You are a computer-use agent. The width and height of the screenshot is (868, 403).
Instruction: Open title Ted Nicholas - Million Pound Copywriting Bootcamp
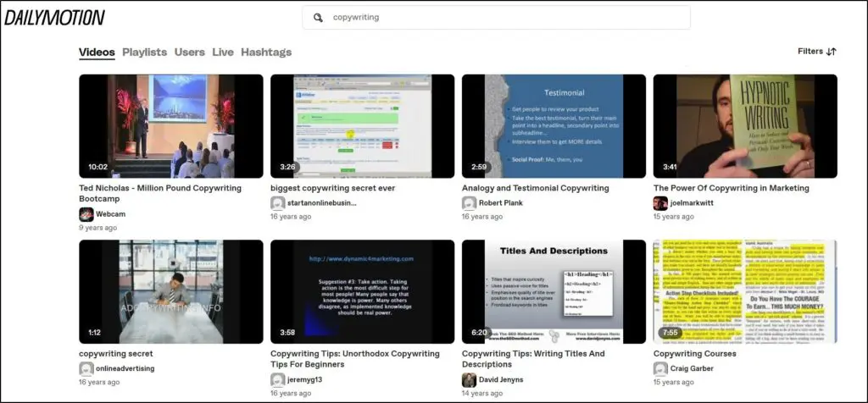click(x=160, y=194)
